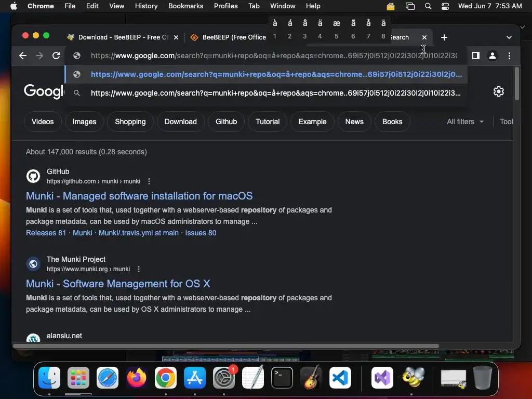
Task: Apply the Github filter chip
Action: 227,122
